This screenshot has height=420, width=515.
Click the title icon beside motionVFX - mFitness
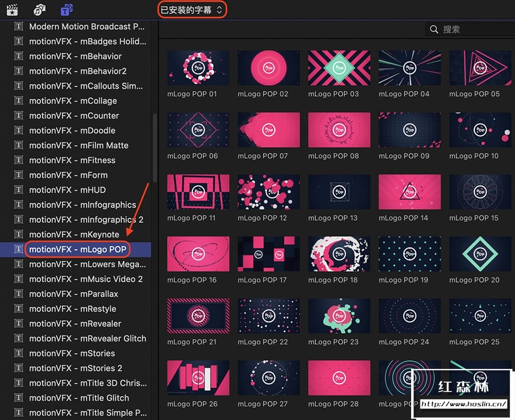click(19, 160)
